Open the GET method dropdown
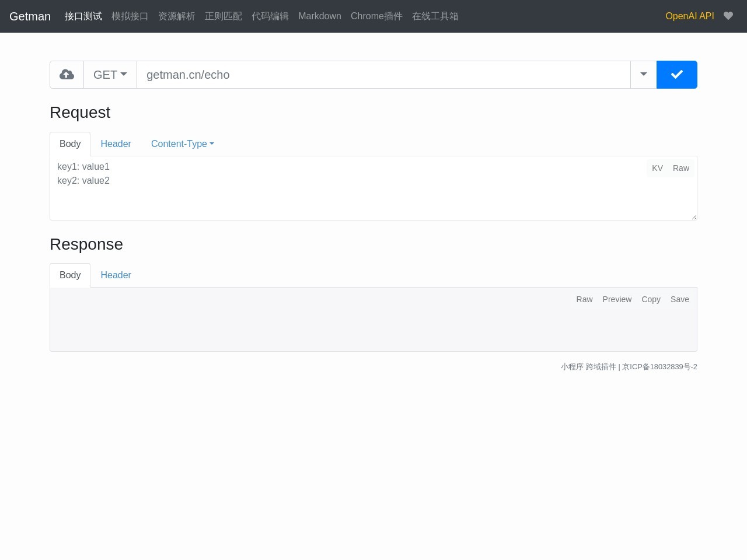This screenshot has width=747, height=560. pyautogui.click(x=110, y=75)
